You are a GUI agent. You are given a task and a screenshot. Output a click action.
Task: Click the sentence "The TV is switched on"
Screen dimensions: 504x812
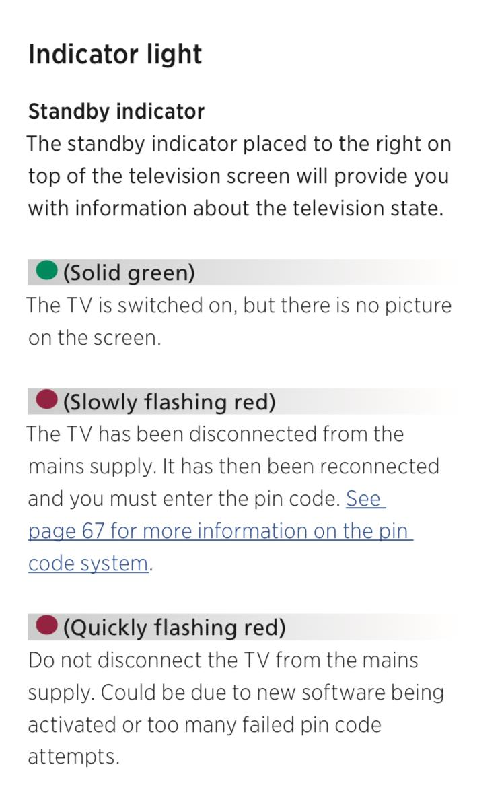click(131, 306)
